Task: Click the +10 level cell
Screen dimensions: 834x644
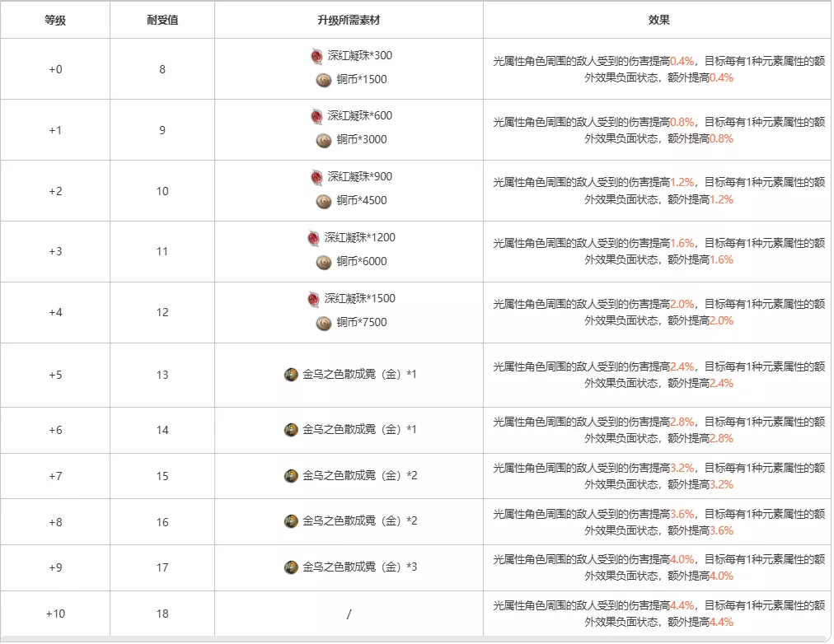Action: pos(55,614)
